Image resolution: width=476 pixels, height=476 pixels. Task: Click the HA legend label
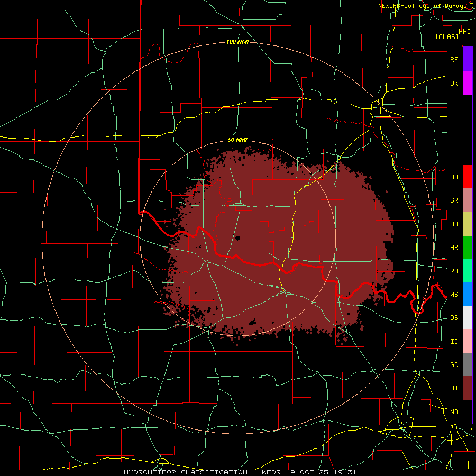click(454, 177)
